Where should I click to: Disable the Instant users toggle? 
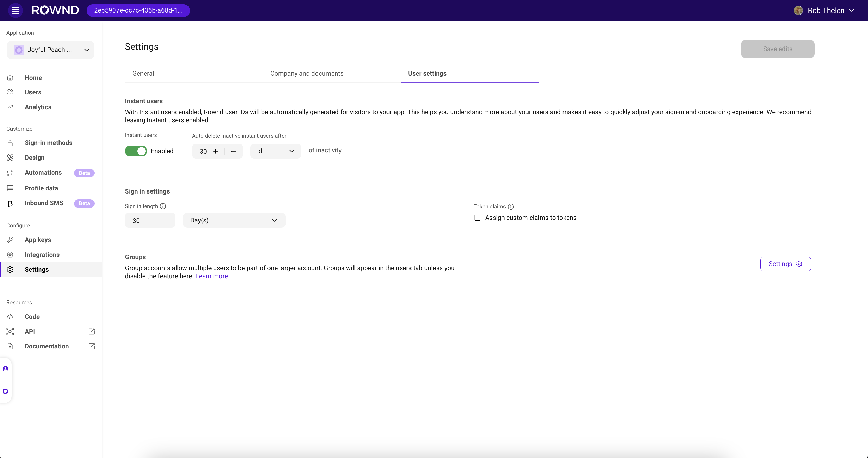[136, 151]
